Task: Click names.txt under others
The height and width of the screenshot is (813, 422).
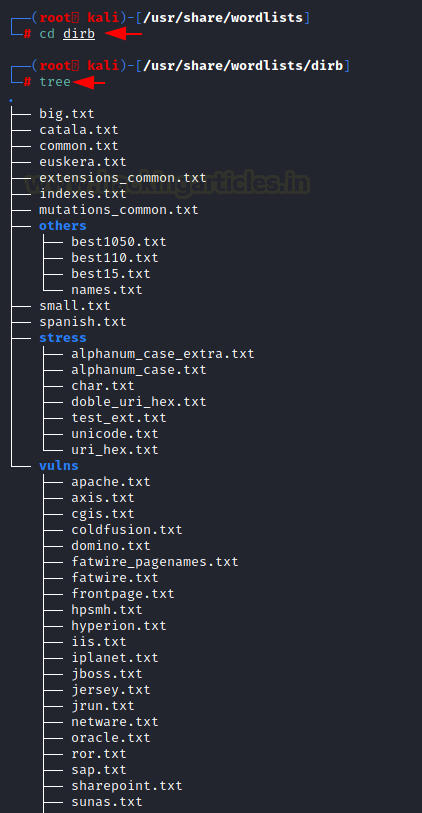Action: pos(107,290)
